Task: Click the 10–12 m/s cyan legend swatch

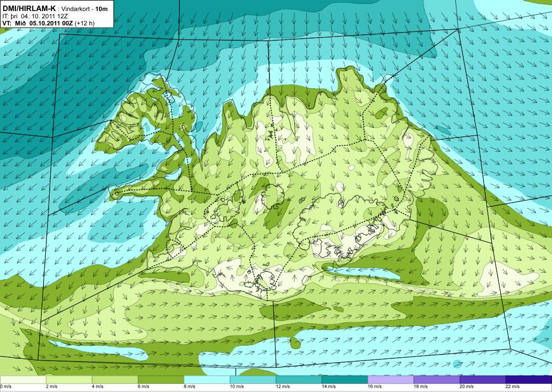Action: click(x=253, y=379)
